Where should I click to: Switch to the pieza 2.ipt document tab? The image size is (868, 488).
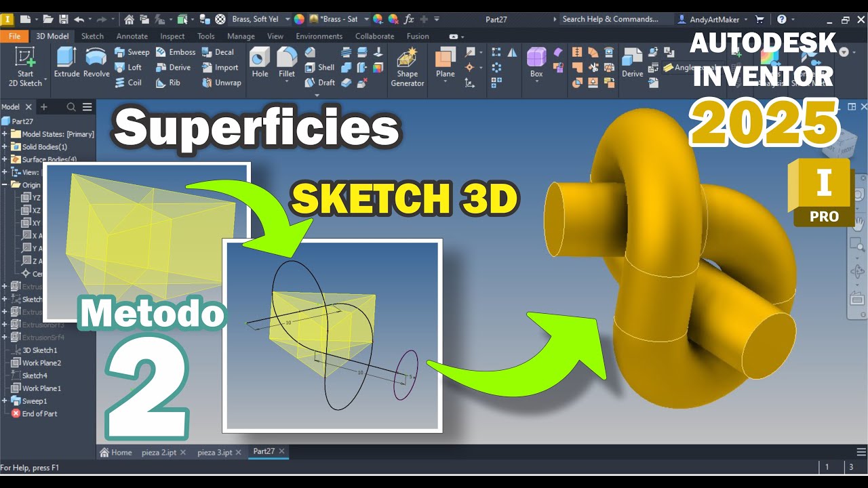coord(159,452)
